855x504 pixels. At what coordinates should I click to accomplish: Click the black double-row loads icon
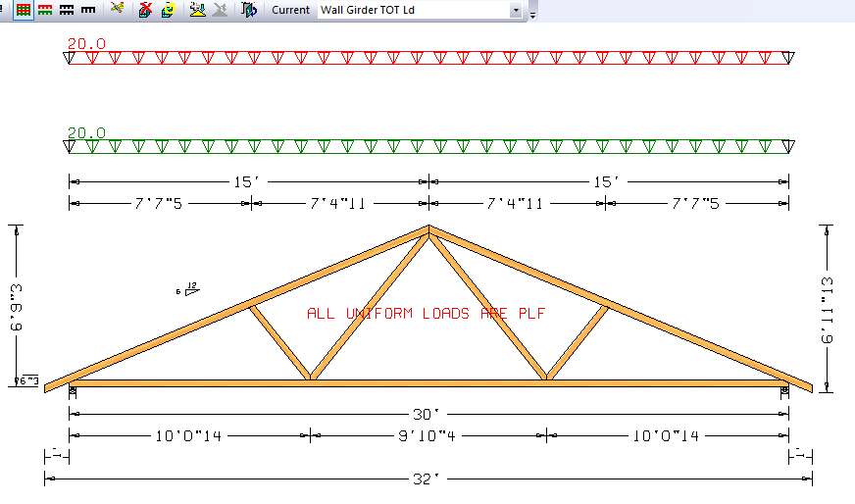pyautogui.click(x=67, y=10)
